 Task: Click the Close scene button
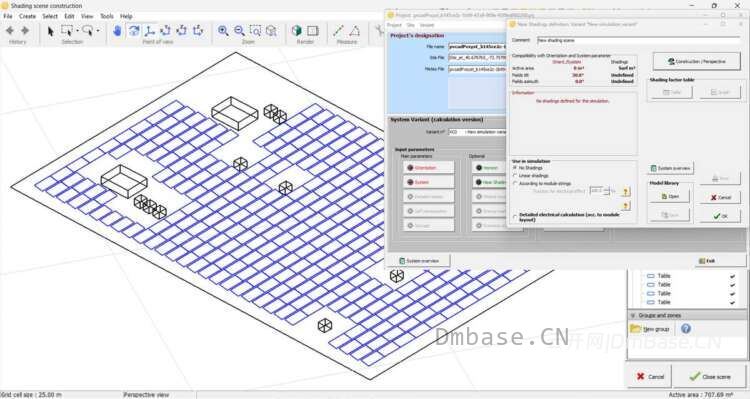[x=710, y=377]
